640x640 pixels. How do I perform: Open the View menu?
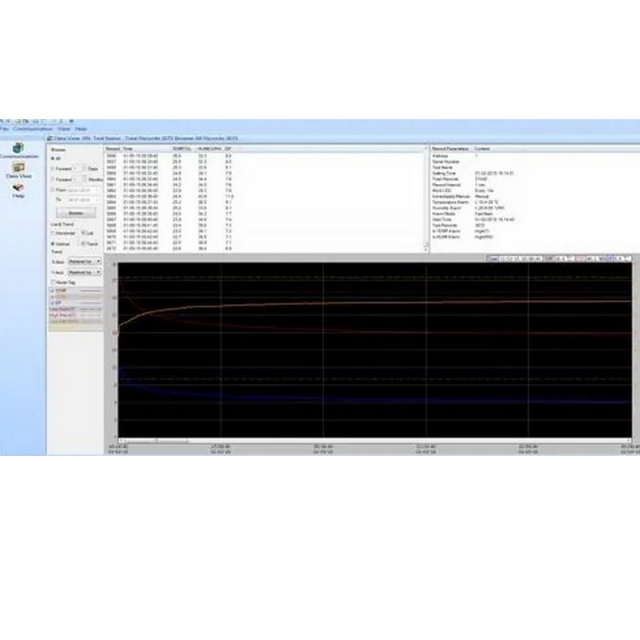coord(63,129)
